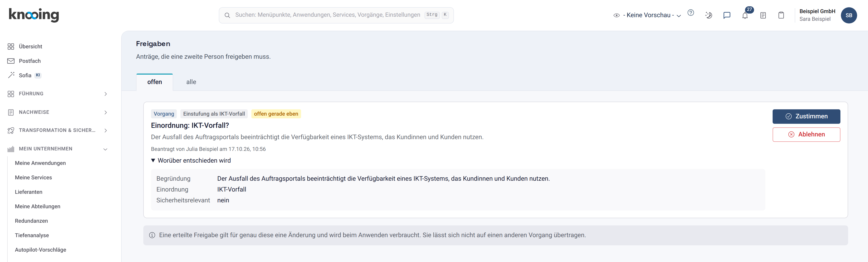The width and height of the screenshot is (868, 262).
Task: Click the Postfach envelope icon
Action: [11, 61]
